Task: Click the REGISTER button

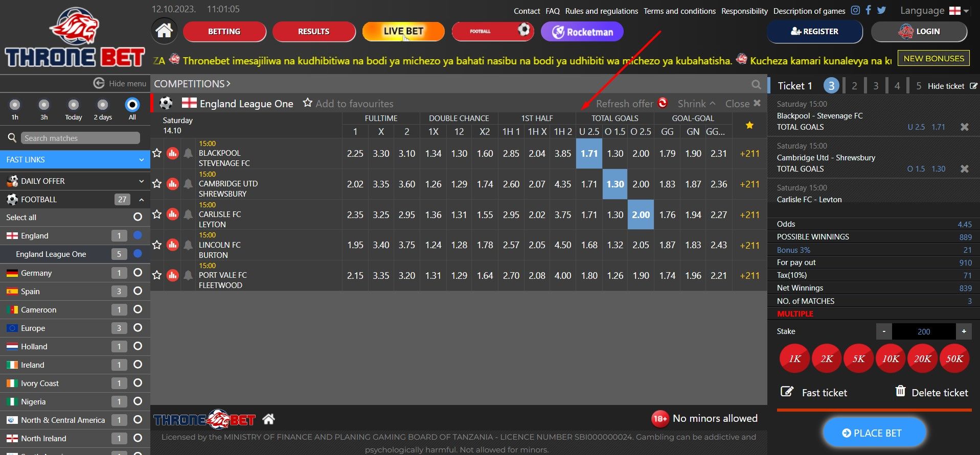Action: coord(814,32)
